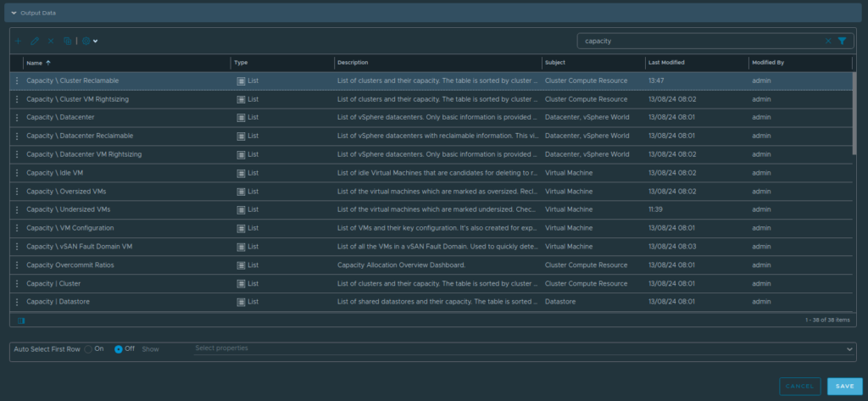Image resolution: width=868 pixels, height=401 pixels.
Task: Open row menu for Capacity \ Cluster VM Rightsizing
Action: 17,99
